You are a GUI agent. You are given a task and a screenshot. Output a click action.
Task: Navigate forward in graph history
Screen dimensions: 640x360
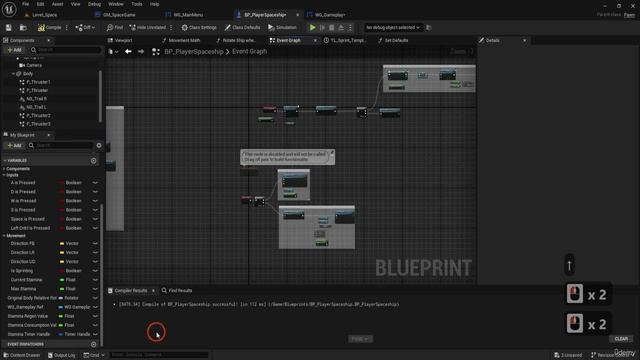[141, 51]
